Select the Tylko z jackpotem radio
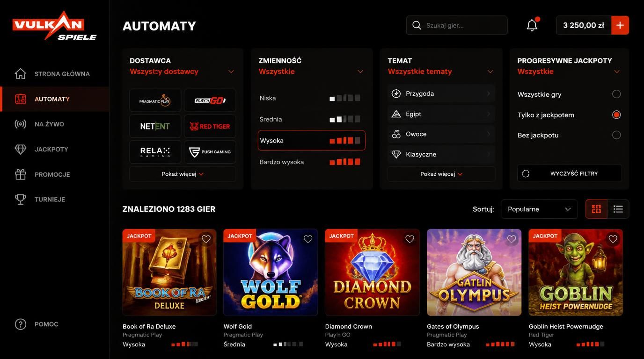The height and width of the screenshot is (359, 644). 616,115
